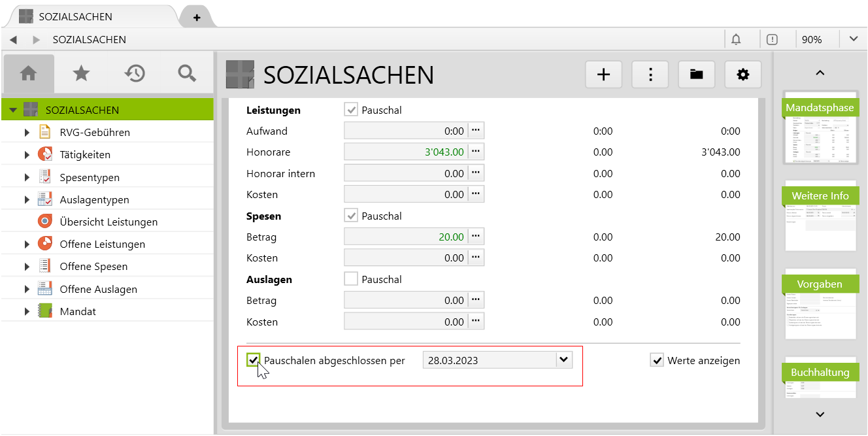Open the folder icon button
The image size is (868, 436).
696,75
